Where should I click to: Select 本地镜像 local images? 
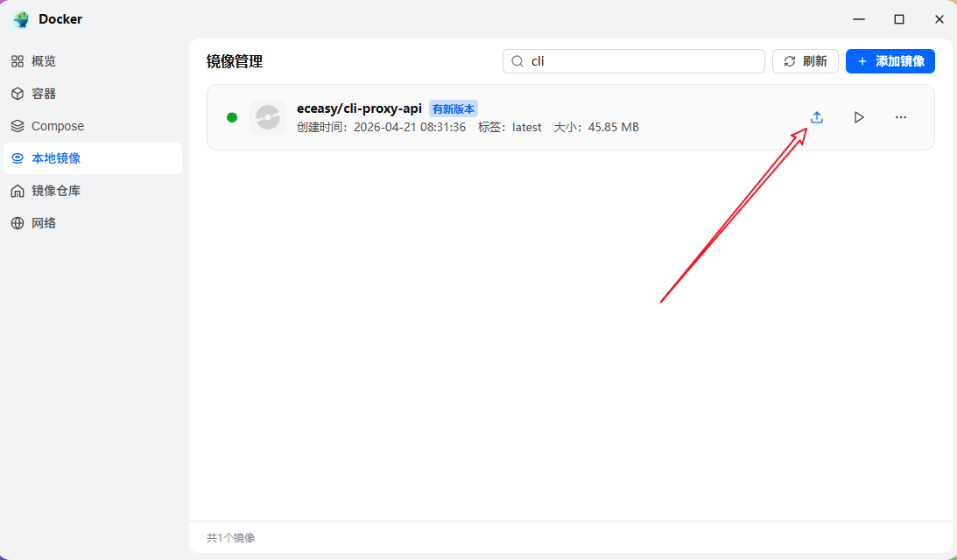click(93, 158)
